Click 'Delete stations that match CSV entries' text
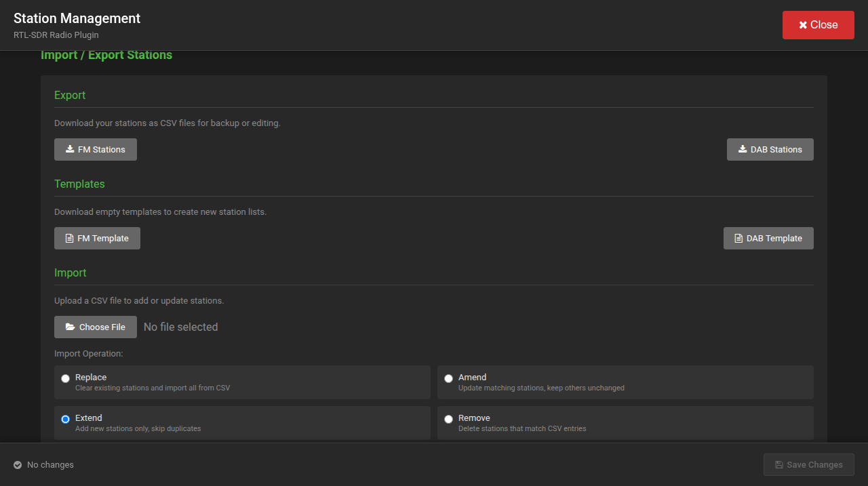Screen dimensions: 868x486 pyautogui.click(x=522, y=429)
